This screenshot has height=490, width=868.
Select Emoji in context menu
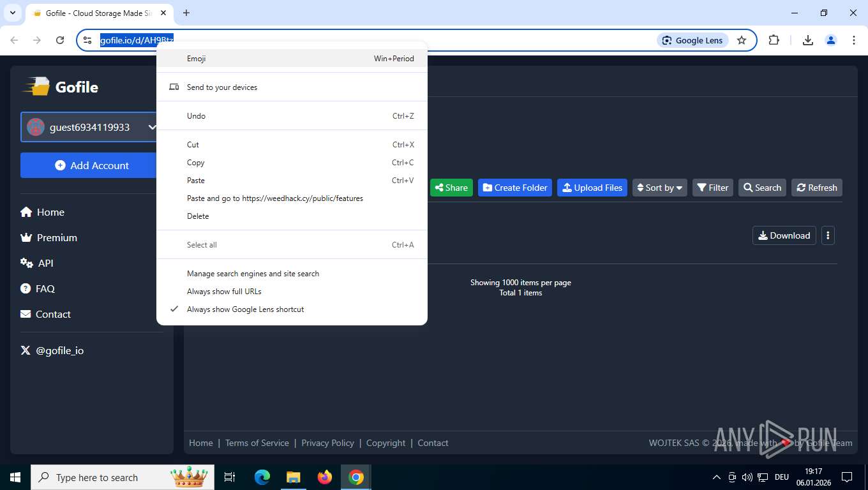tap(292, 58)
